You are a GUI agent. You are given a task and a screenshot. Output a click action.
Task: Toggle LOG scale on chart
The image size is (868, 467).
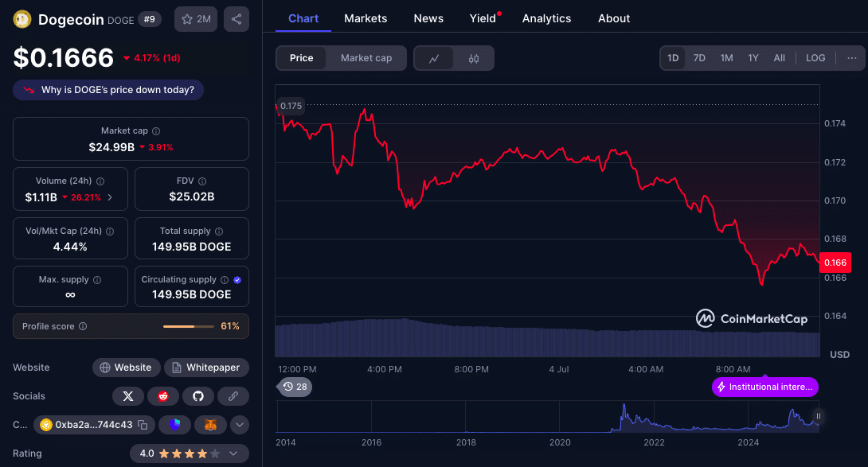[x=815, y=57]
